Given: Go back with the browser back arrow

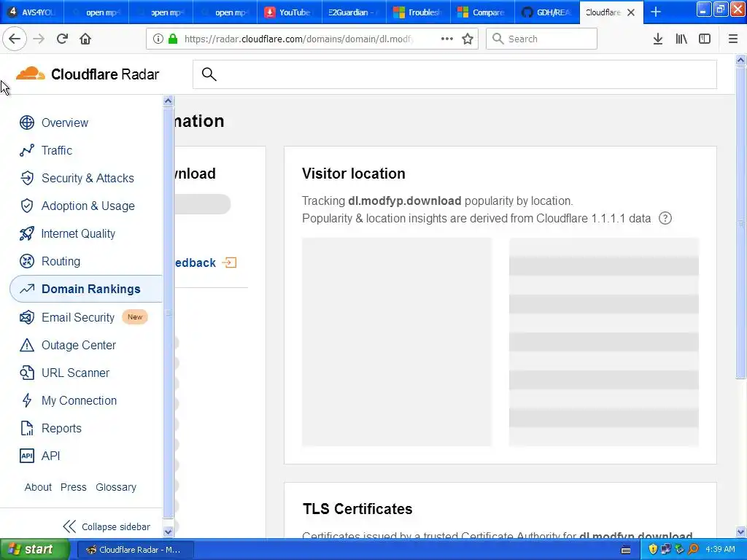Looking at the screenshot, I should click(x=15, y=39).
